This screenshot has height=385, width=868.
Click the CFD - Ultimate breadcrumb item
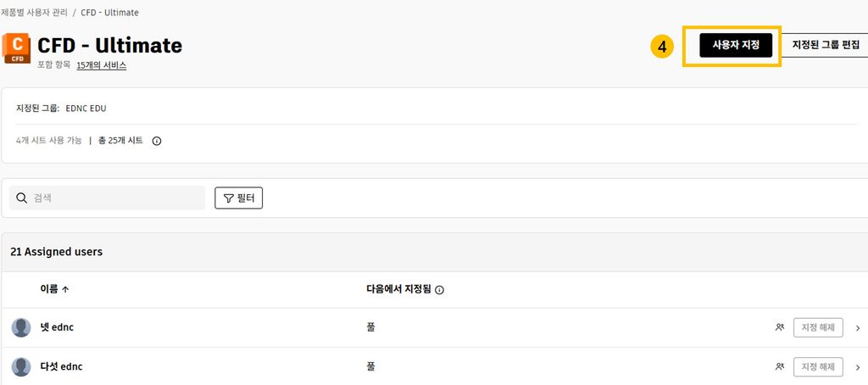click(109, 12)
